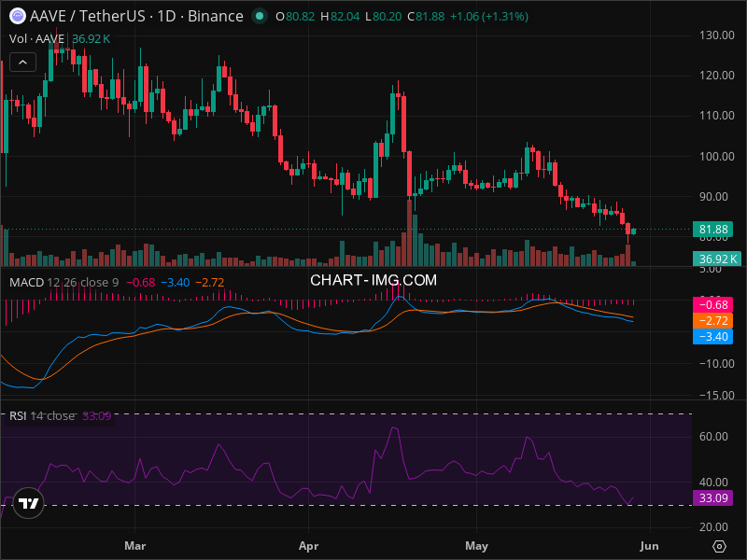
Task: Click the +1.06 (+1.31%) change value
Action: tap(488, 17)
